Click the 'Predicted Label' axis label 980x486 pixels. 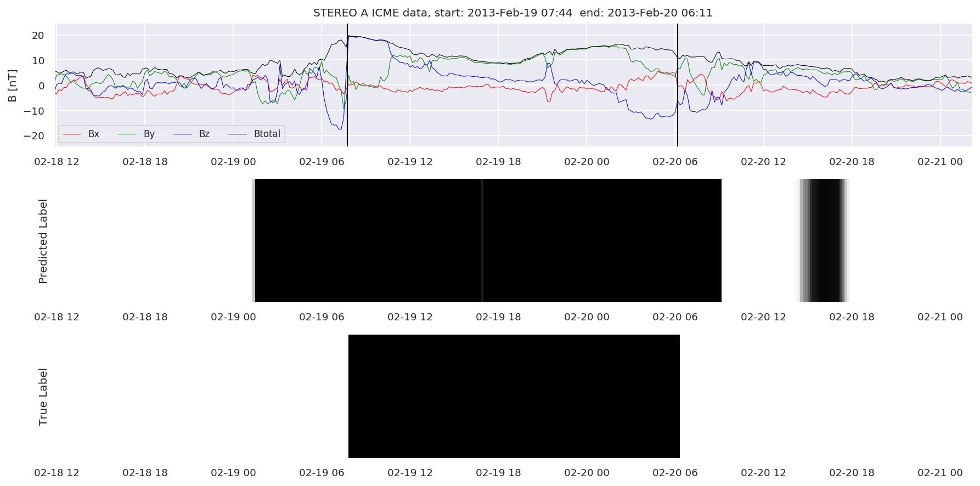point(43,241)
